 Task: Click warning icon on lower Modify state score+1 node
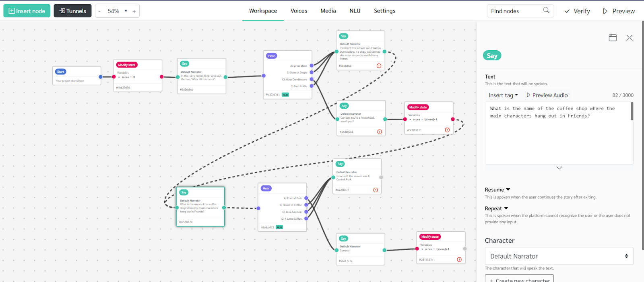click(x=459, y=259)
